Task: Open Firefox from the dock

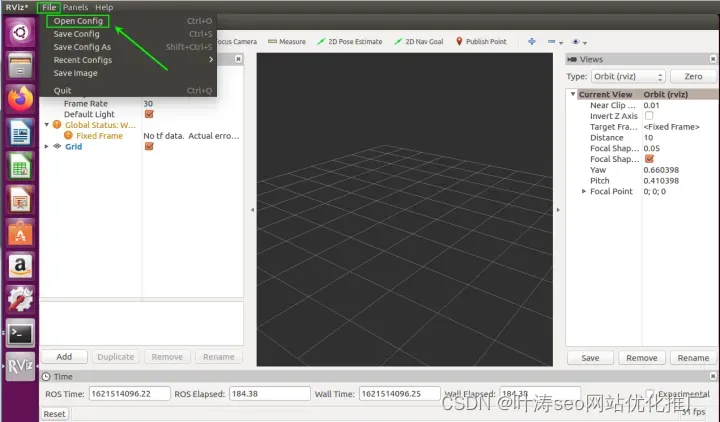Action: [x=20, y=98]
